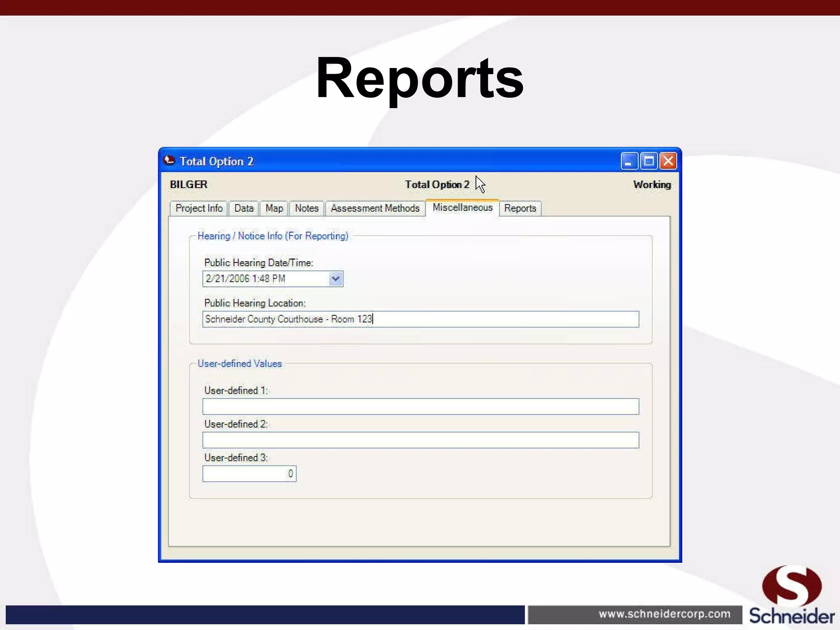Image resolution: width=840 pixels, height=630 pixels.
Task: Click the BILGER project name label
Action: click(189, 185)
